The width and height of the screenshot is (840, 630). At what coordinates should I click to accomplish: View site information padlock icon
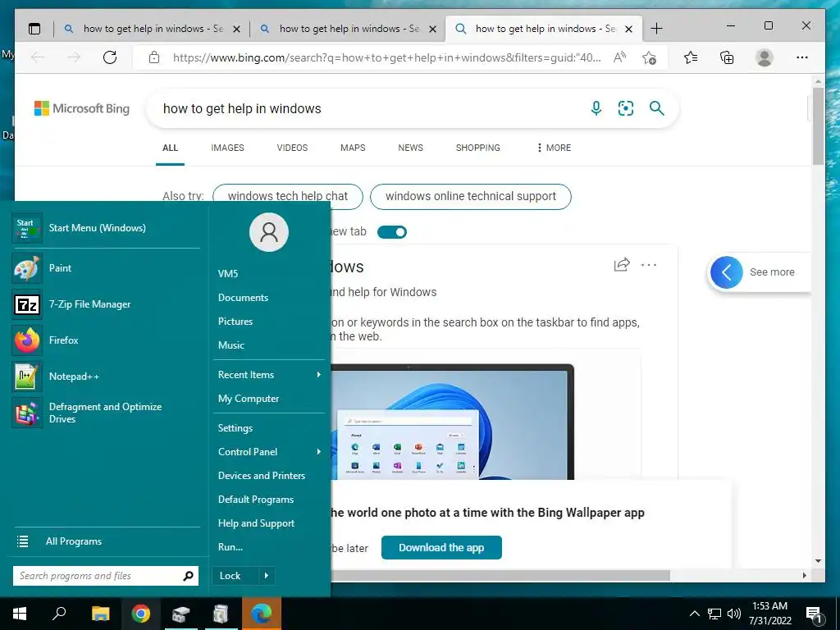154,57
